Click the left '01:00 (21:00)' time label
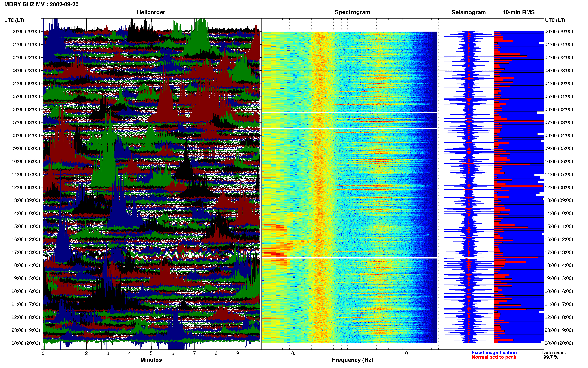This screenshot has height=368, width=588. coord(26,45)
